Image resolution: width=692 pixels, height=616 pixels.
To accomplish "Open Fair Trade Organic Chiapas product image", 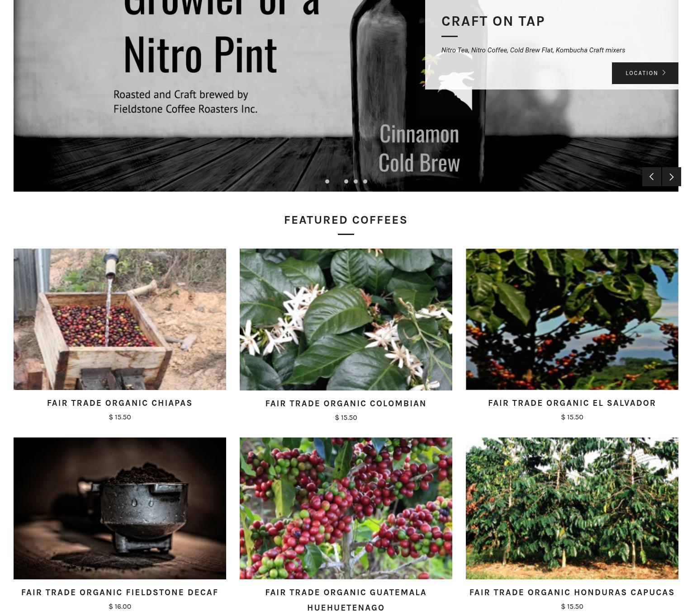I will click(120, 319).
